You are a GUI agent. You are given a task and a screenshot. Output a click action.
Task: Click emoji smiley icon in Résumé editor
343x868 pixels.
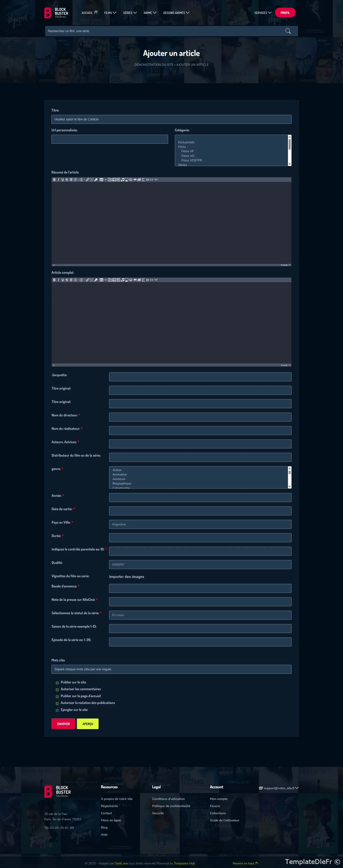(x=131, y=180)
